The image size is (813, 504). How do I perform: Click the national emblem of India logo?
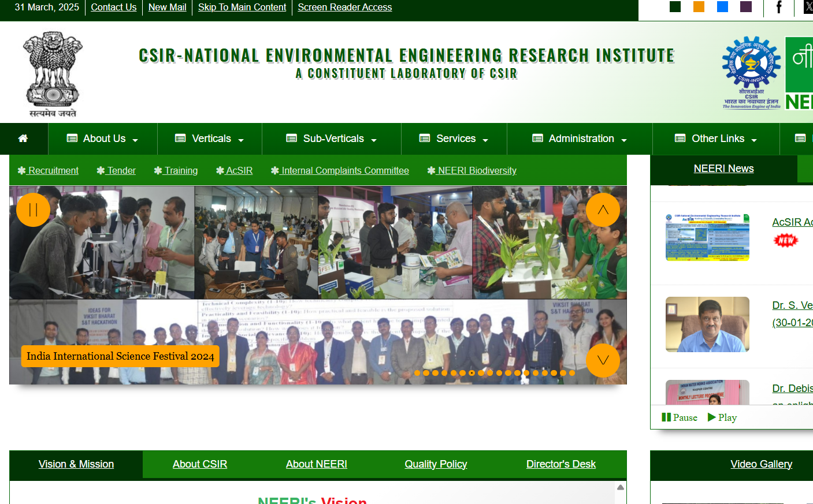53,74
